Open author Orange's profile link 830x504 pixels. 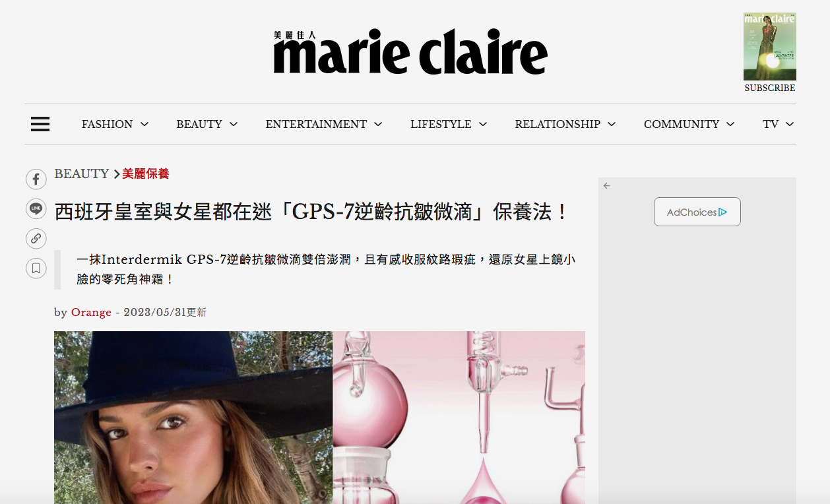[x=91, y=312]
